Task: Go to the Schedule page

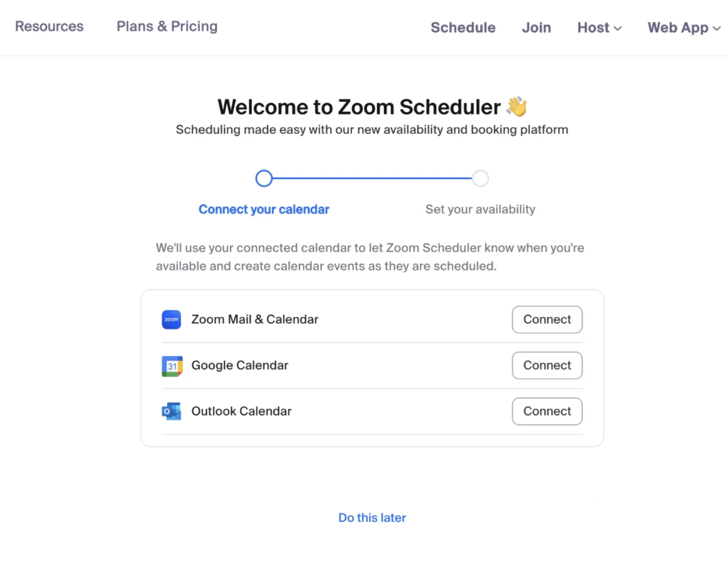Action: click(463, 27)
